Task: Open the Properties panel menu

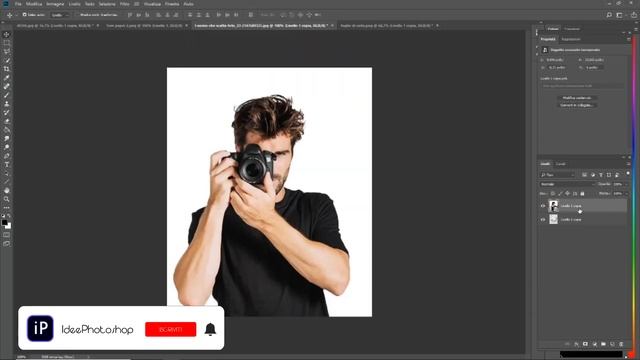Action: point(629,39)
